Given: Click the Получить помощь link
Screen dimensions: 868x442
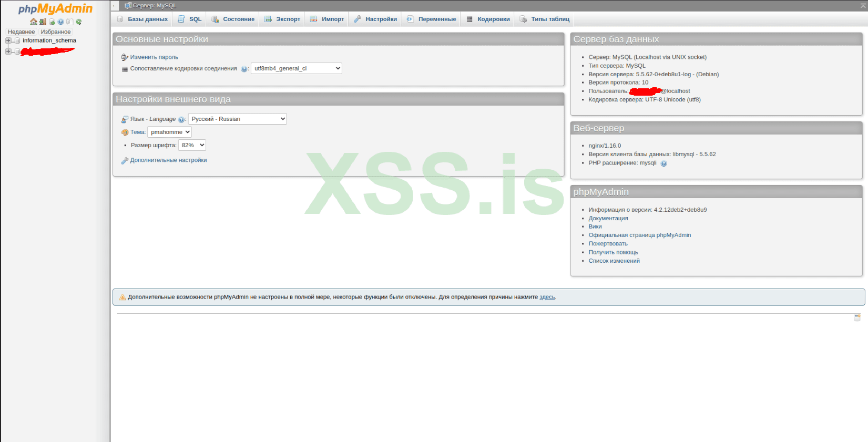Looking at the screenshot, I should (614, 252).
